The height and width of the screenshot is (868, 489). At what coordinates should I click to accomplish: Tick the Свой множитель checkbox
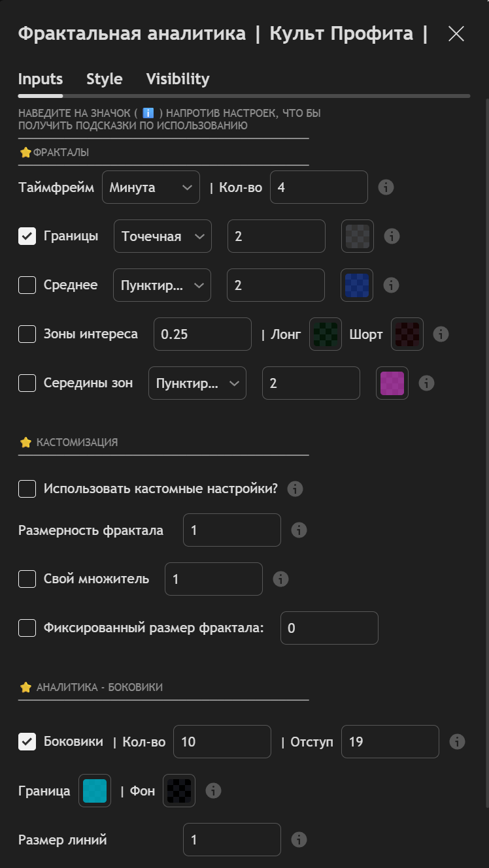pyautogui.click(x=27, y=579)
